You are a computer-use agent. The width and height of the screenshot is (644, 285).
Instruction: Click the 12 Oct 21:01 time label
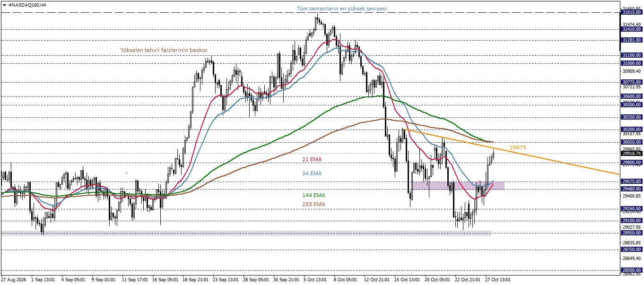click(377, 280)
